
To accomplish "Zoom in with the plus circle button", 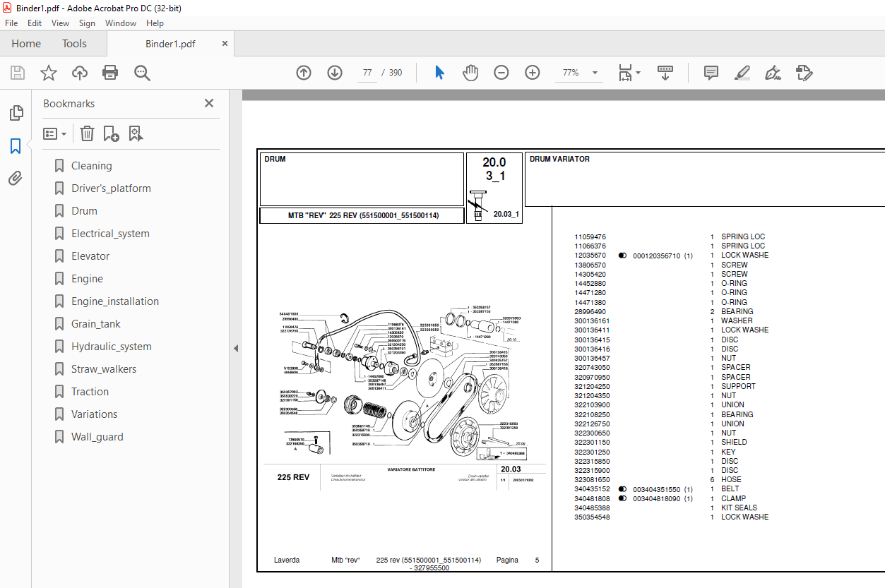I will pyautogui.click(x=533, y=73).
